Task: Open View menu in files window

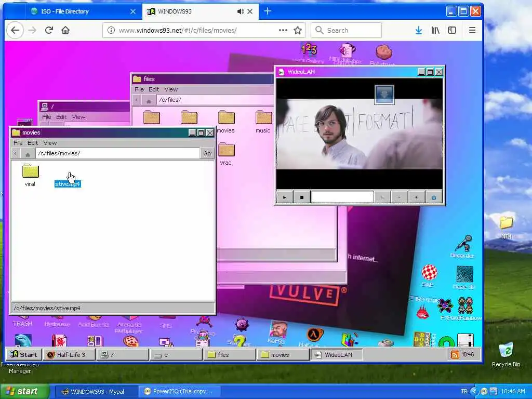Action: point(171,89)
